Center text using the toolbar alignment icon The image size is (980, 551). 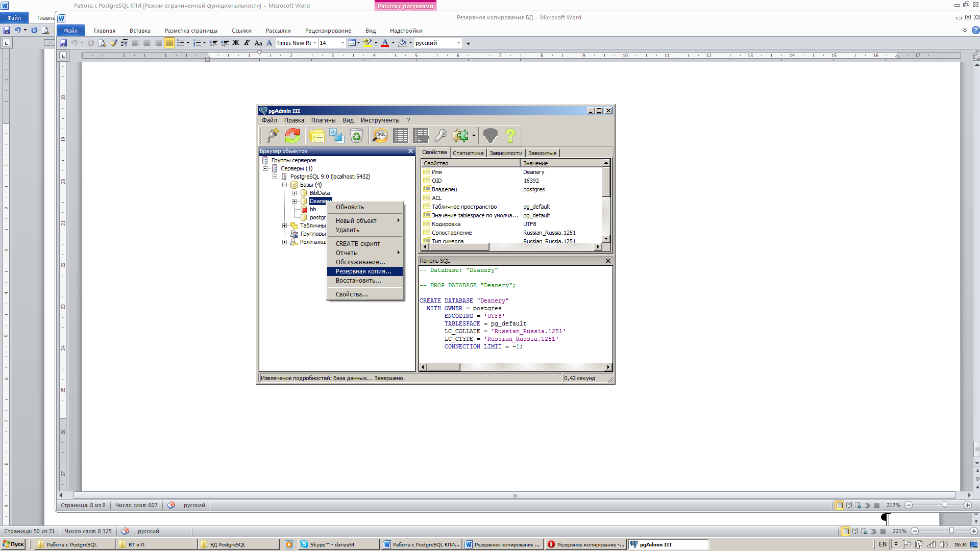point(147,43)
